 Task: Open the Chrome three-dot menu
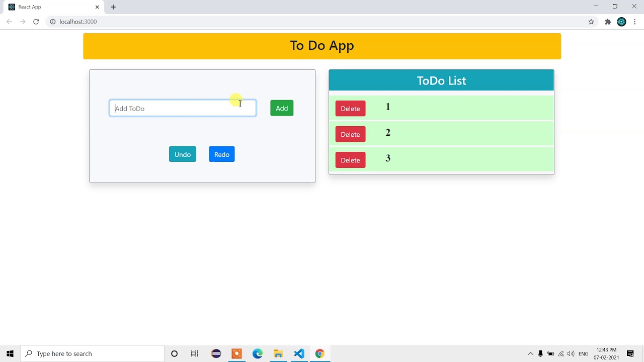tap(635, 22)
